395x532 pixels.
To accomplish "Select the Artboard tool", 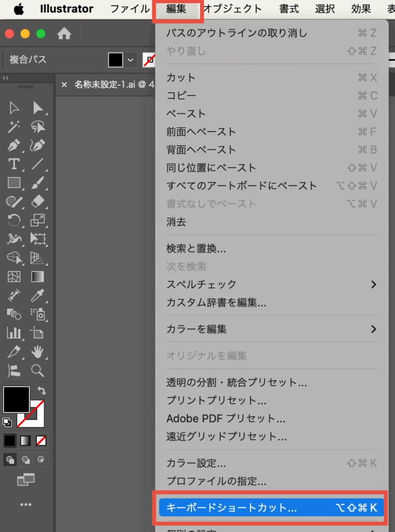I will [37, 333].
